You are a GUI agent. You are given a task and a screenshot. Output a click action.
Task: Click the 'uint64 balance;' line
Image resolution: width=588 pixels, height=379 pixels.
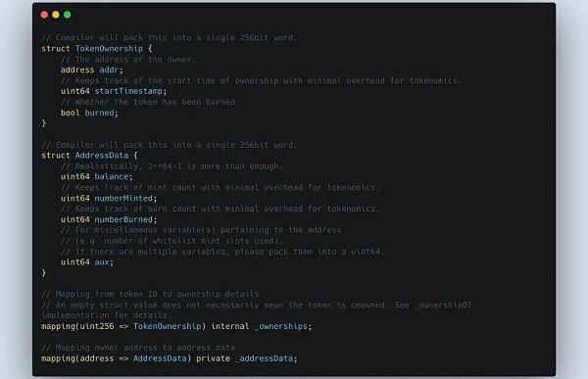click(x=97, y=176)
